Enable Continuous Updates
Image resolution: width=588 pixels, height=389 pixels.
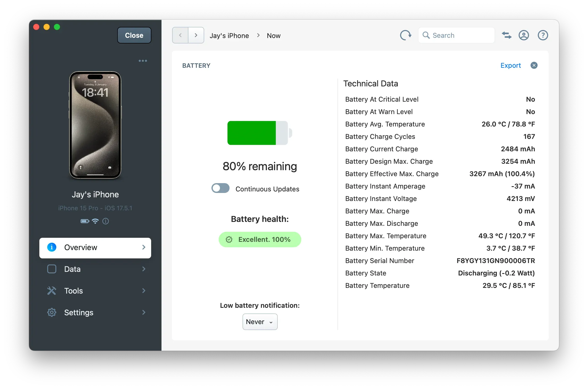tap(220, 188)
